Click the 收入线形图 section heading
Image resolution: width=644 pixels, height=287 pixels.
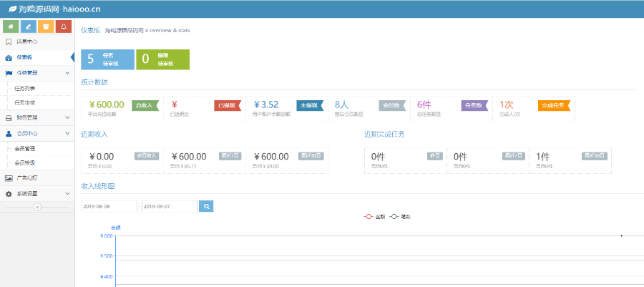[x=98, y=186]
